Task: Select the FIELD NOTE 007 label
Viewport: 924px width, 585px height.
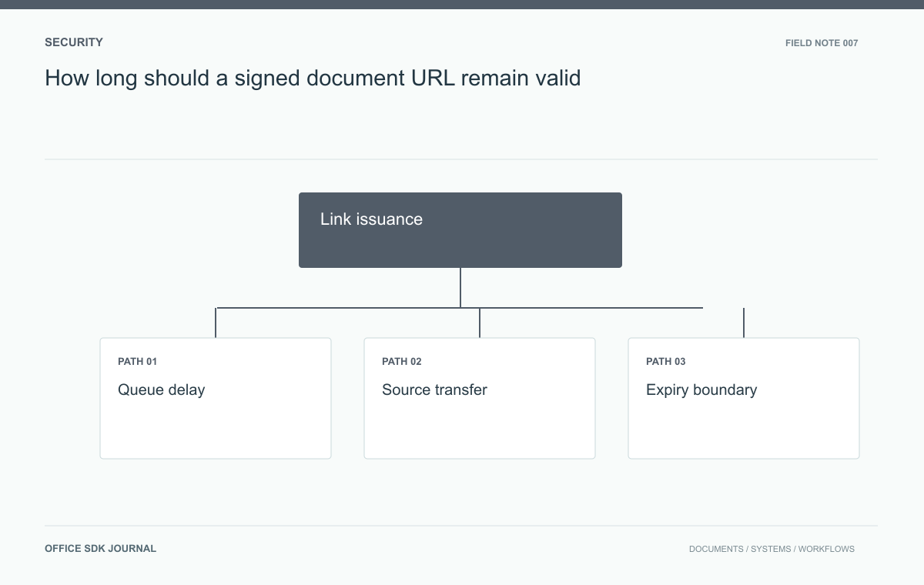Action: (x=822, y=43)
